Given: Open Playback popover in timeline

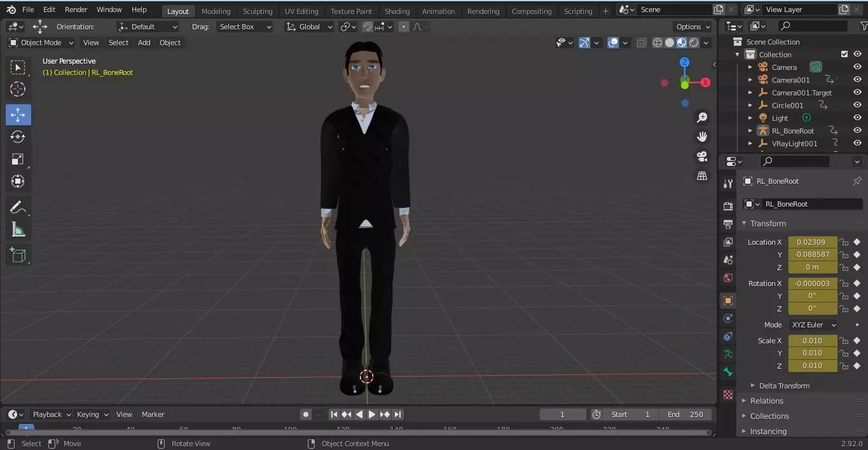Looking at the screenshot, I should click(51, 414).
